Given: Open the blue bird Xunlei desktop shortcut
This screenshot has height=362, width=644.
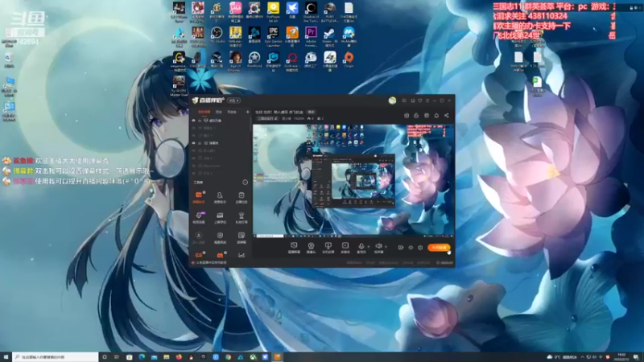Looking at the screenshot, I should pyautogui.click(x=292, y=12).
